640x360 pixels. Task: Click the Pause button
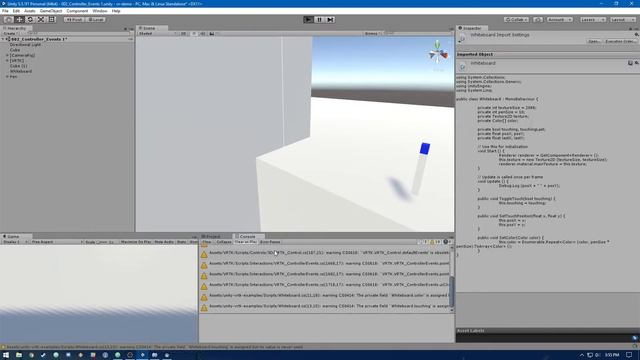click(x=320, y=20)
